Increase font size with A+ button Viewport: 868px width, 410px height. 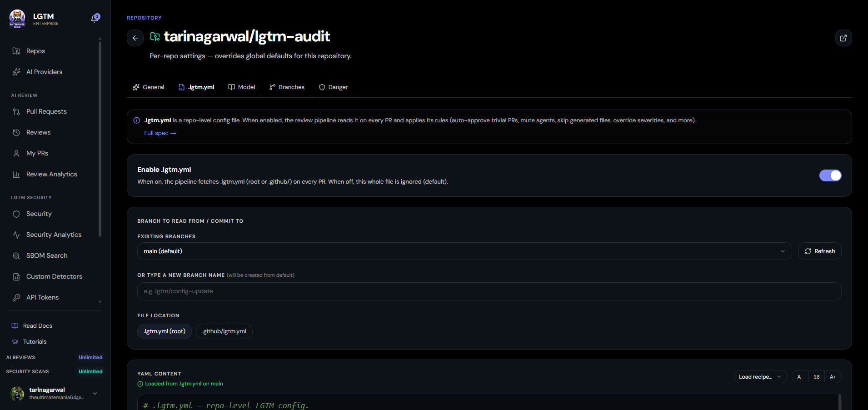[833, 377]
